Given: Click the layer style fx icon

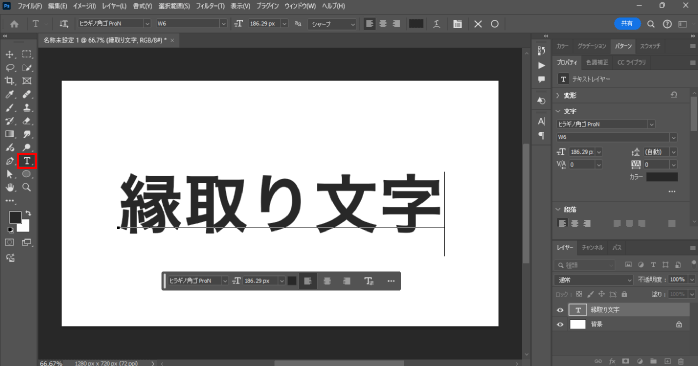Looking at the screenshot, I should click(612, 361).
